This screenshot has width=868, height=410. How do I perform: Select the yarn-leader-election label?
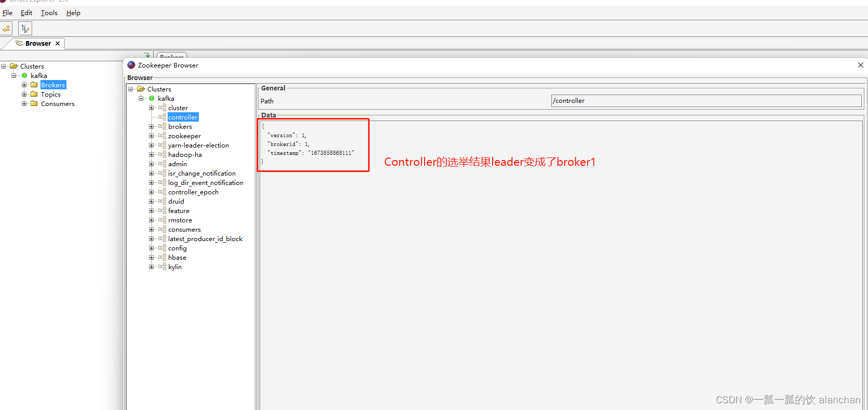198,145
